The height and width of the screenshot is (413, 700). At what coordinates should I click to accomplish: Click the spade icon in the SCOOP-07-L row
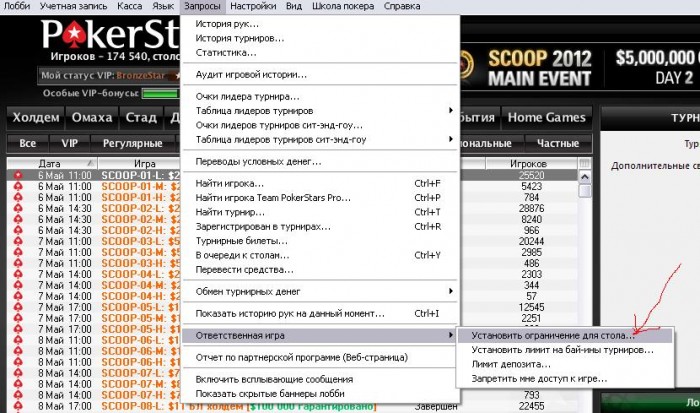point(18,373)
